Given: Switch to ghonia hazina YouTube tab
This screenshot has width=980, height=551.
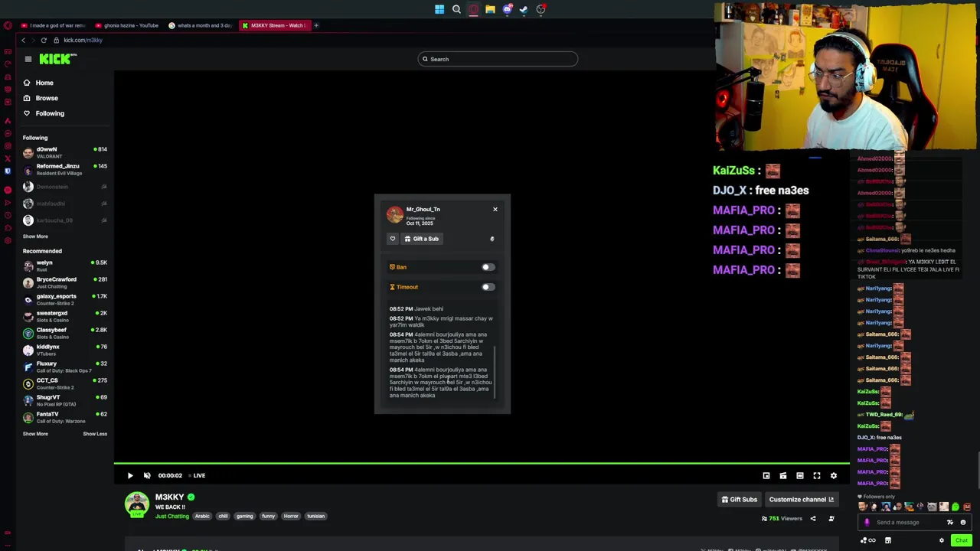Looking at the screenshot, I should coord(127,25).
